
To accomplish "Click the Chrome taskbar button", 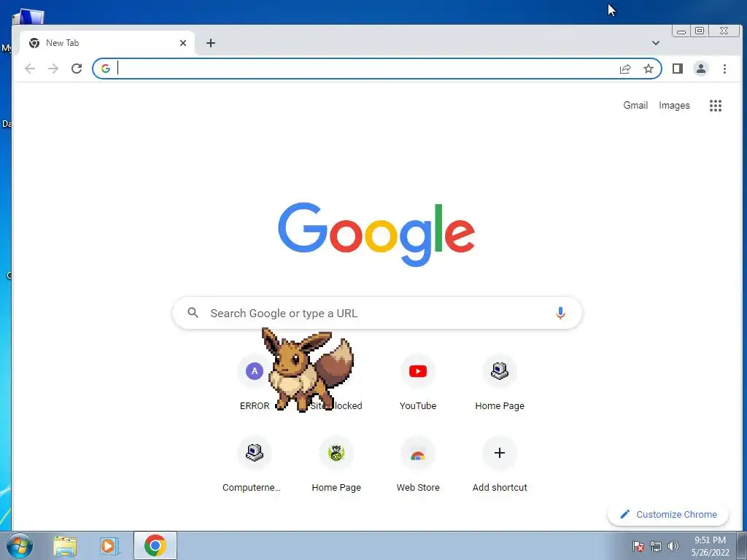I will coord(155,545).
